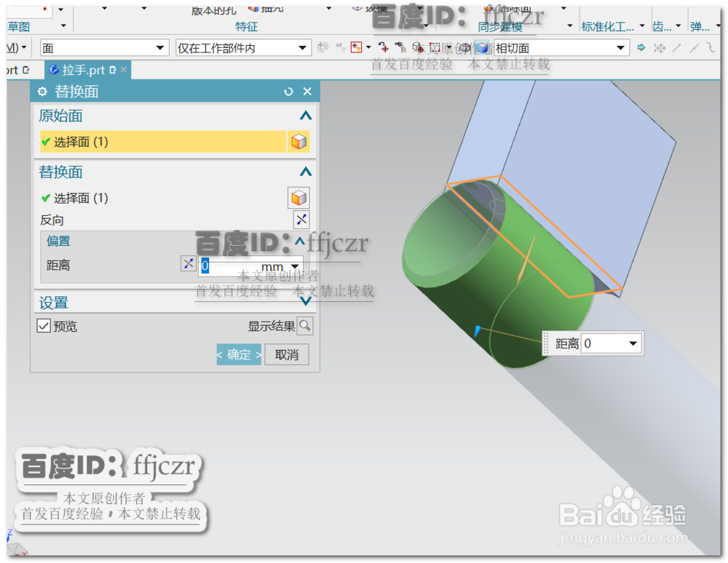Click the blue offset handle arrow on model
The width and height of the screenshot is (728, 563).
click(x=478, y=330)
